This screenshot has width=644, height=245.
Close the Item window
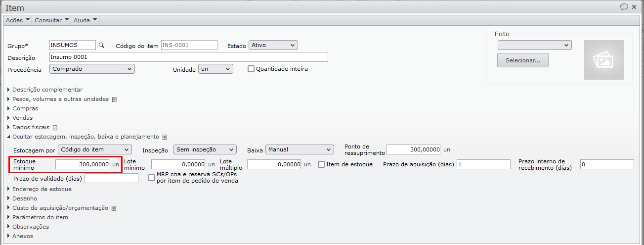[x=635, y=7]
